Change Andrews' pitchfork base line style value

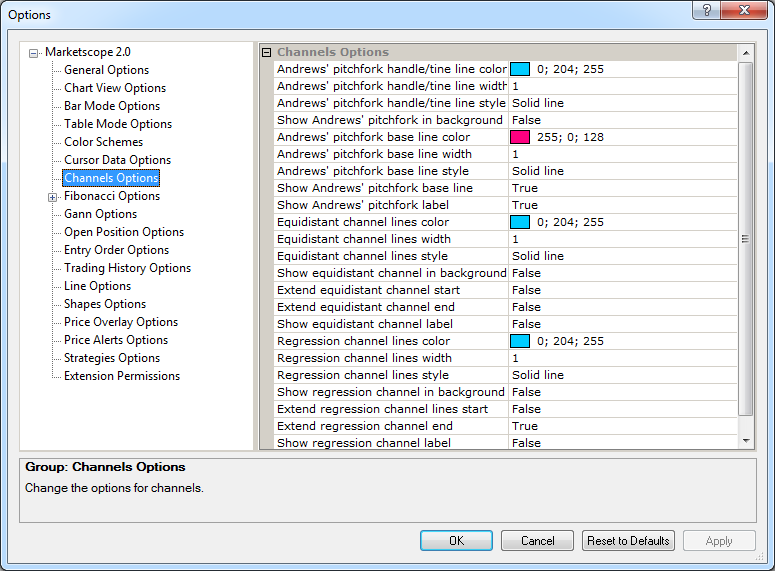point(623,171)
